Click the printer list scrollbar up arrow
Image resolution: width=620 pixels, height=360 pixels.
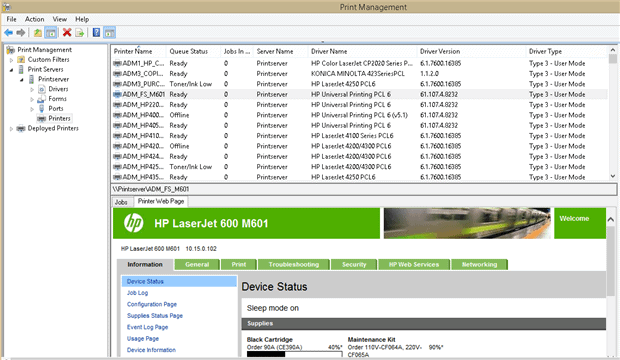pos(612,50)
